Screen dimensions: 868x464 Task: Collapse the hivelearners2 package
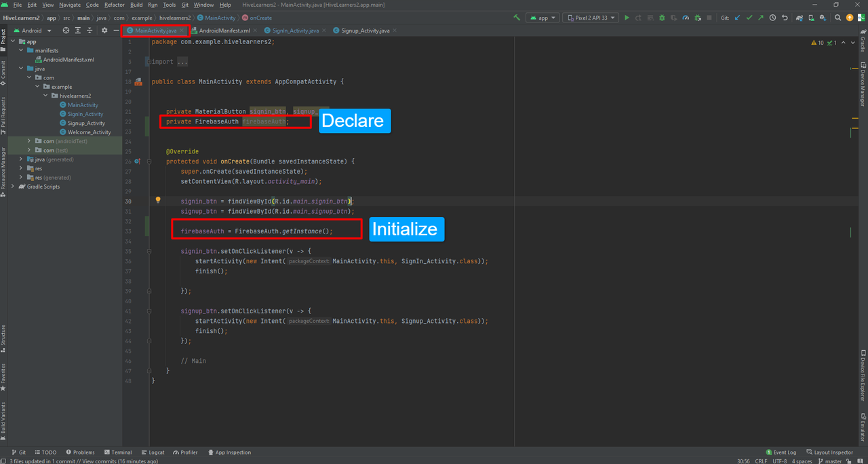(x=47, y=96)
